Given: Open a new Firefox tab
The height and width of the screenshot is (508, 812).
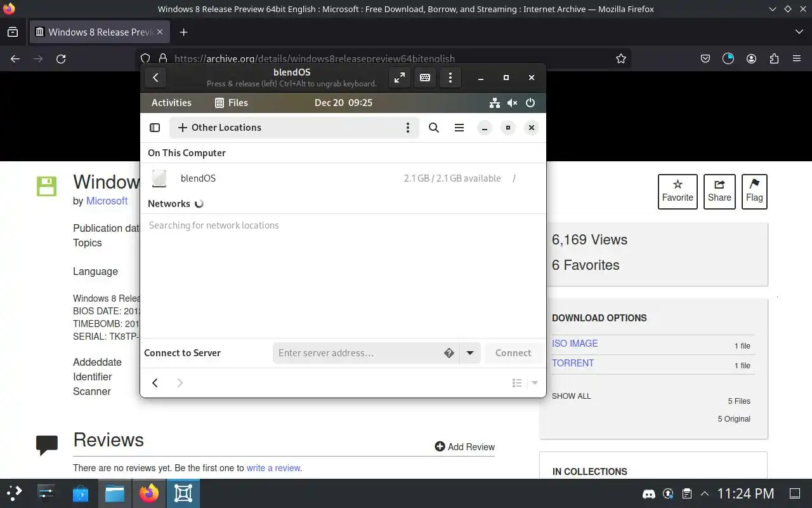Looking at the screenshot, I should (183, 32).
